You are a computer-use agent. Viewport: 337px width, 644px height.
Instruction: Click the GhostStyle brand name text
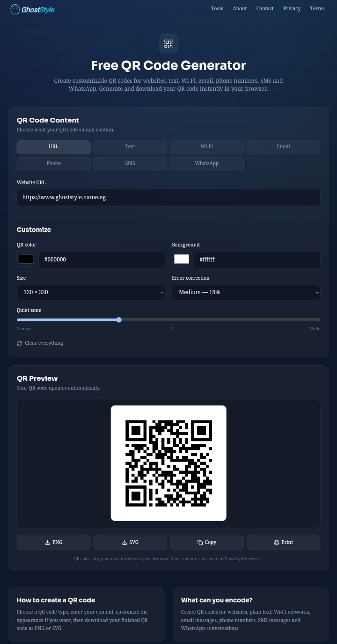[x=38, y=9]
